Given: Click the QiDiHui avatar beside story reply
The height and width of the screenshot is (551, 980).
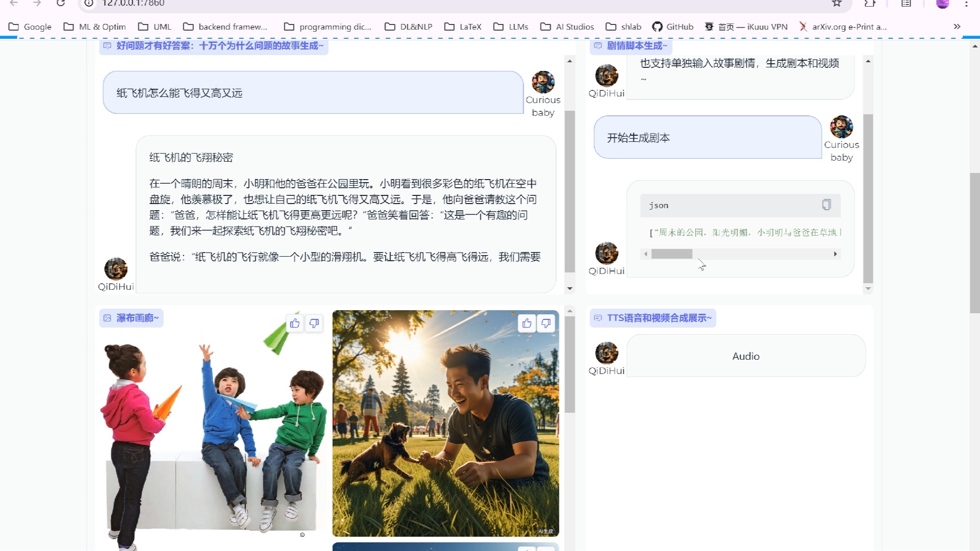Looking at the screenshot, I should (116, 269).
